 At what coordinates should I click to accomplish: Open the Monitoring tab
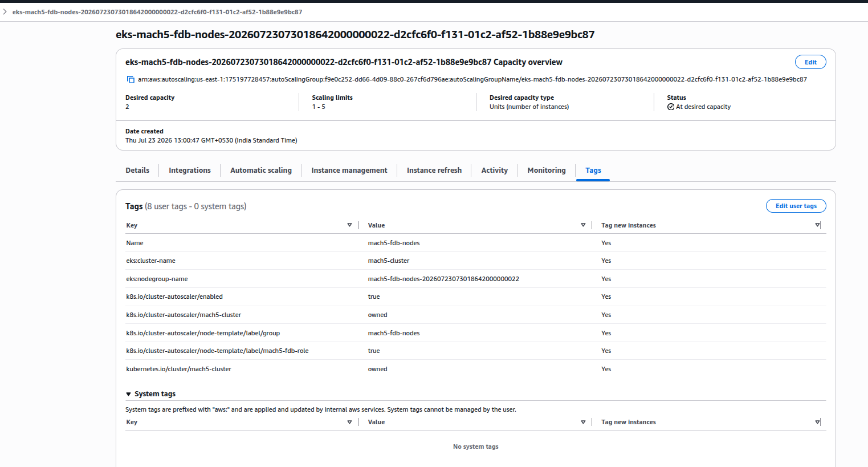point(547,170)
